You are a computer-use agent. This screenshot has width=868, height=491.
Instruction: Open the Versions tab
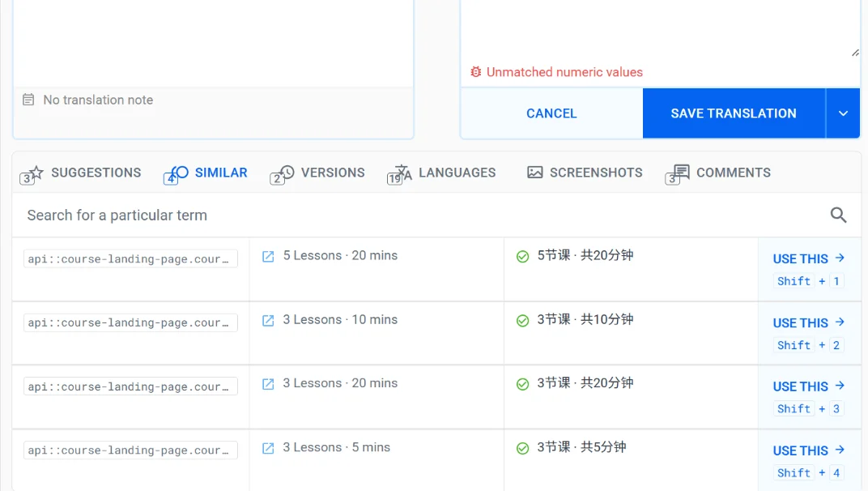pos(318,173)
